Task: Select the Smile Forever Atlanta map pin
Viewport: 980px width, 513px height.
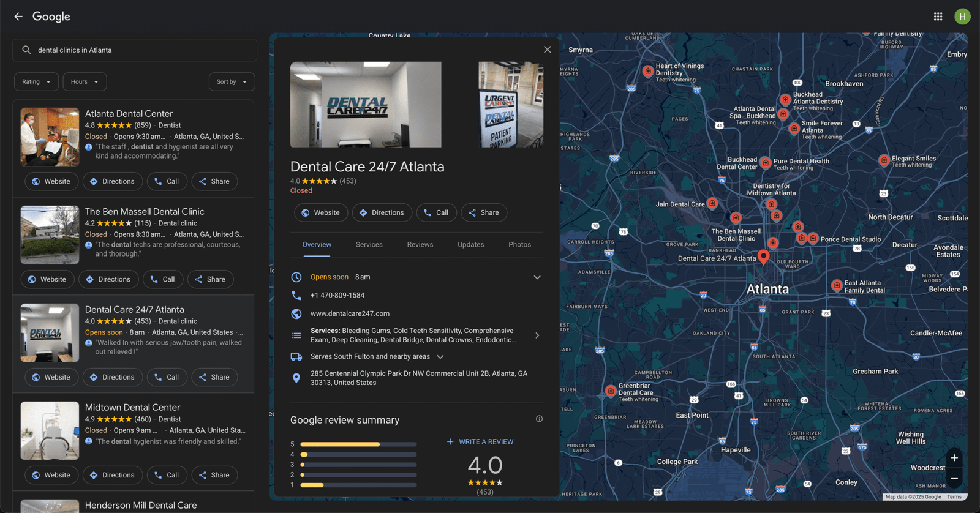Action: (794, 129)
